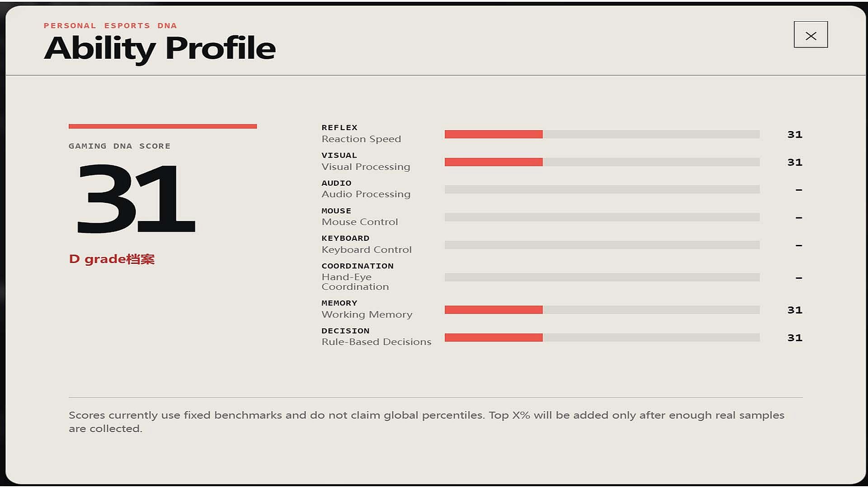Click the Visual Processing progress bar

(602, 162)
